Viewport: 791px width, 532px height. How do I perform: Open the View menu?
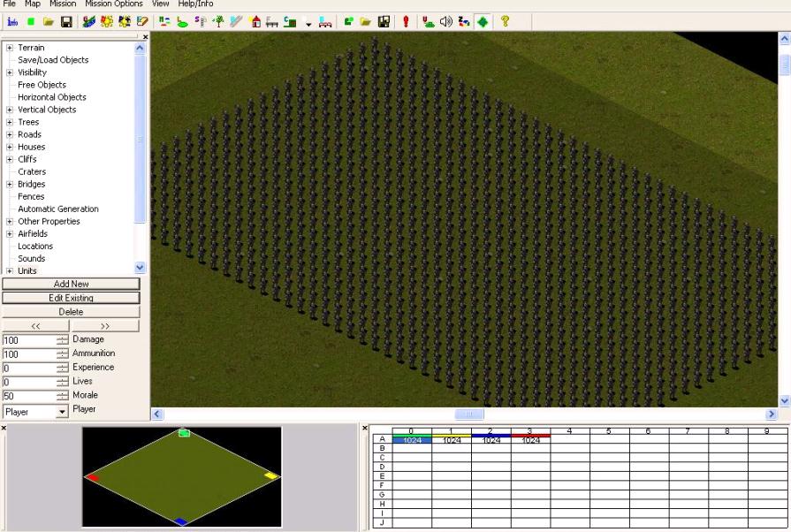pos(161,4)
